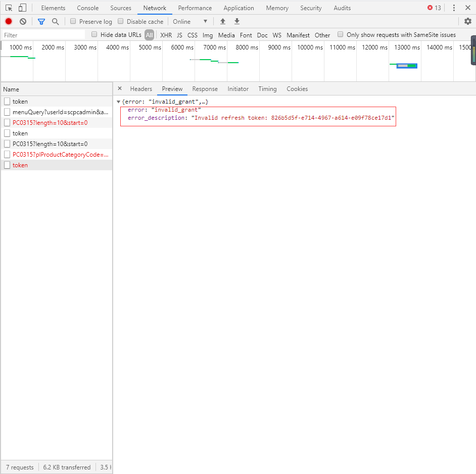Image resolution: width=476 pixels, height=474 pixels.
Task: Open the Audits tab
Action: pos(342,8)
